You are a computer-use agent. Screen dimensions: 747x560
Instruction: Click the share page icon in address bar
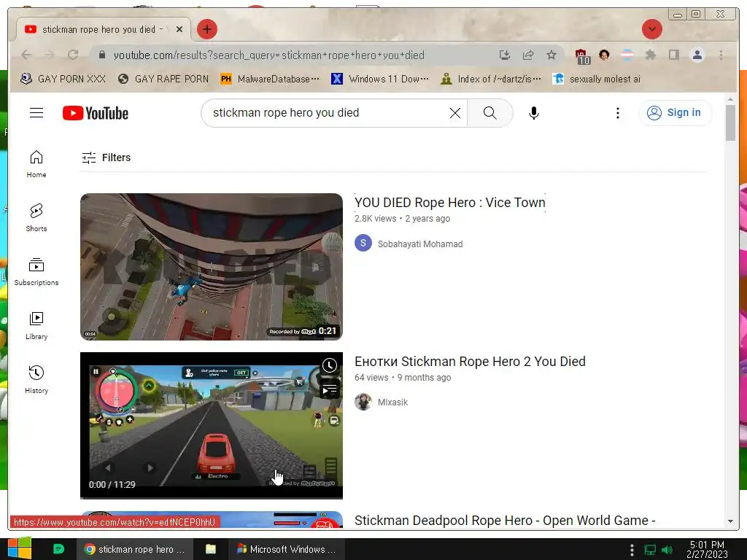[528, 55]
